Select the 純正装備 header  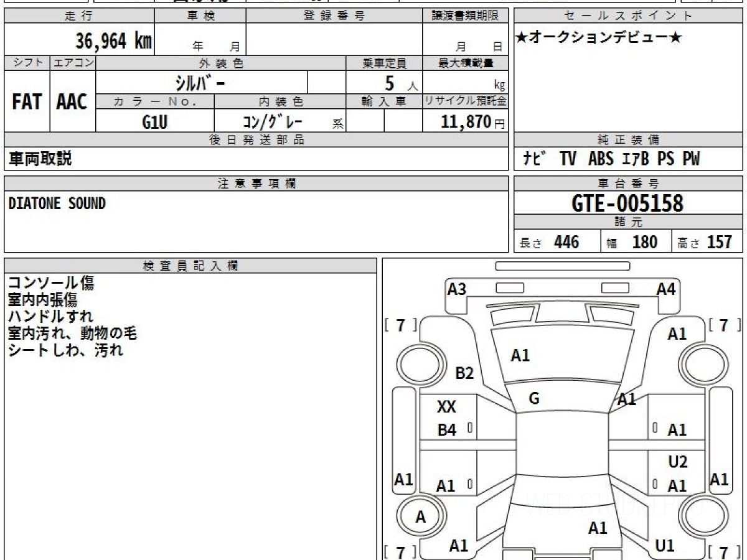628,140
